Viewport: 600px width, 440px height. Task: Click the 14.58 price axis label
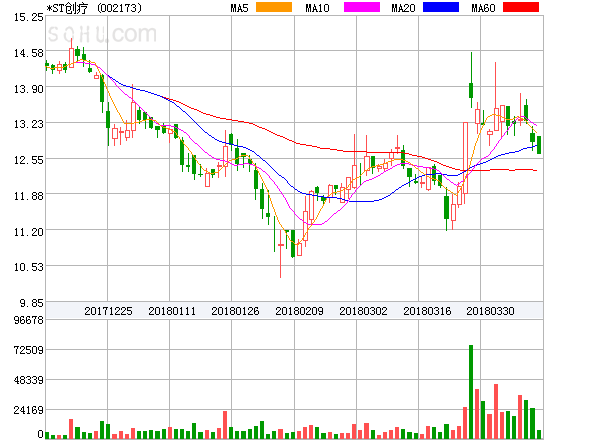[29, 53]
